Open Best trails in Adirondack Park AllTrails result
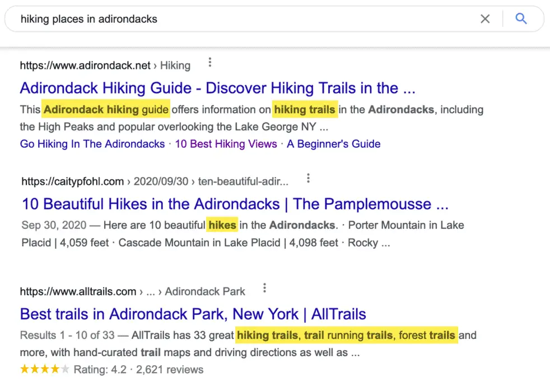Image resolution: width=550 pixels, height=392 pixels. 193,314
